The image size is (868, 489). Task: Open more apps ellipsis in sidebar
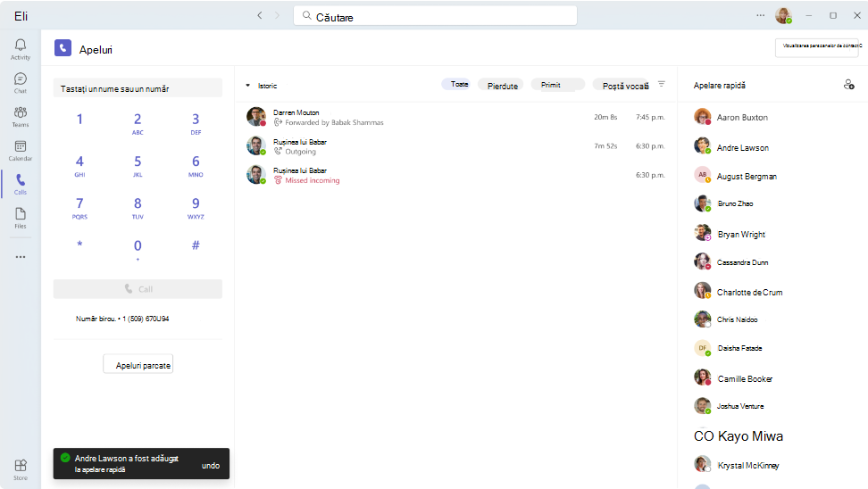(x=21, y=257)
